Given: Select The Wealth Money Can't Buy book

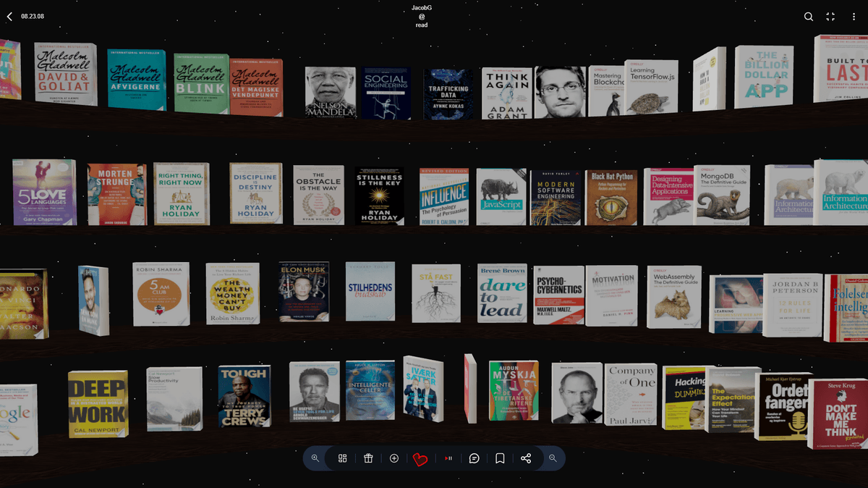Looking at the screenshot, I should pyautogui.click(x=232, y=293).
